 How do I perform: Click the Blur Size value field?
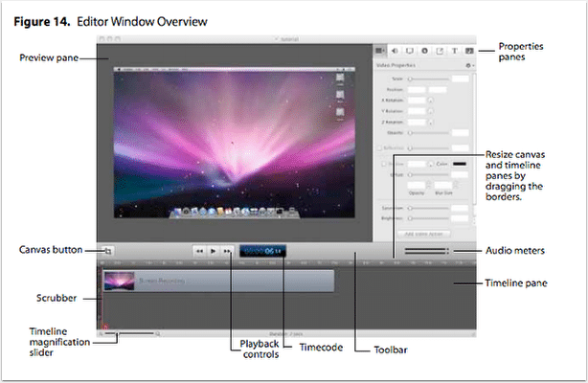pos(442,186)
